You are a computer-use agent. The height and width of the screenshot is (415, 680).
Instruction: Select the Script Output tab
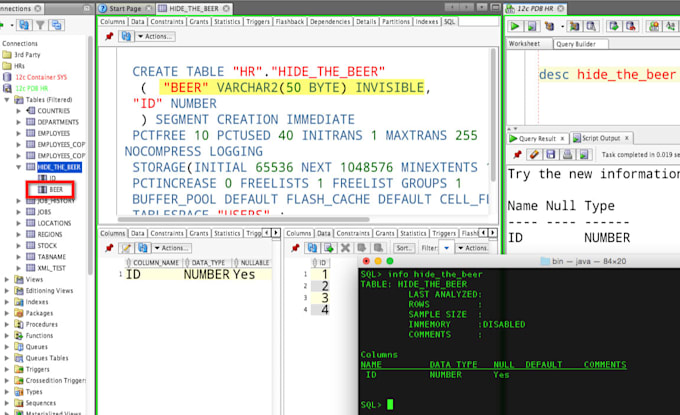click(602, 138)
